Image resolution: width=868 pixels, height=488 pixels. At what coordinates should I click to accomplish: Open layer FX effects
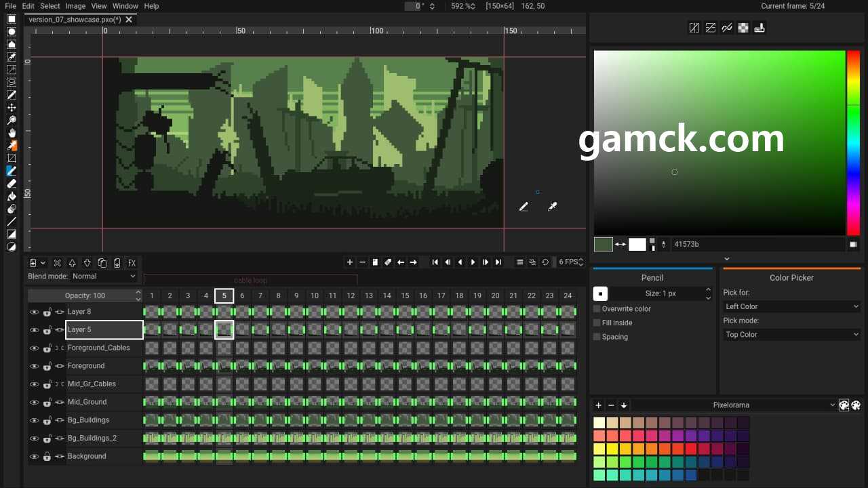coord(132,263)
